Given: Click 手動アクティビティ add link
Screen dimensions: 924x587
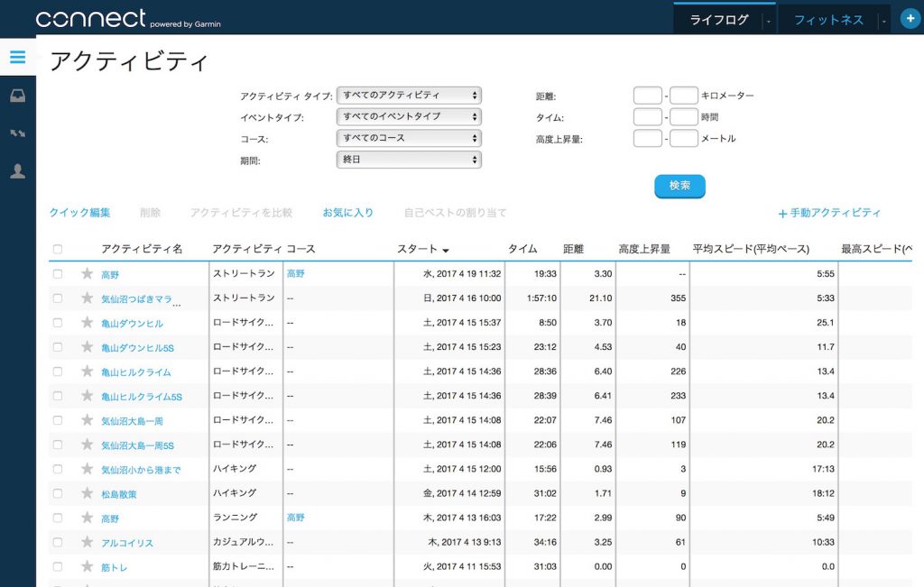Looking at the screenshot, I should click(x=829, y=213).
